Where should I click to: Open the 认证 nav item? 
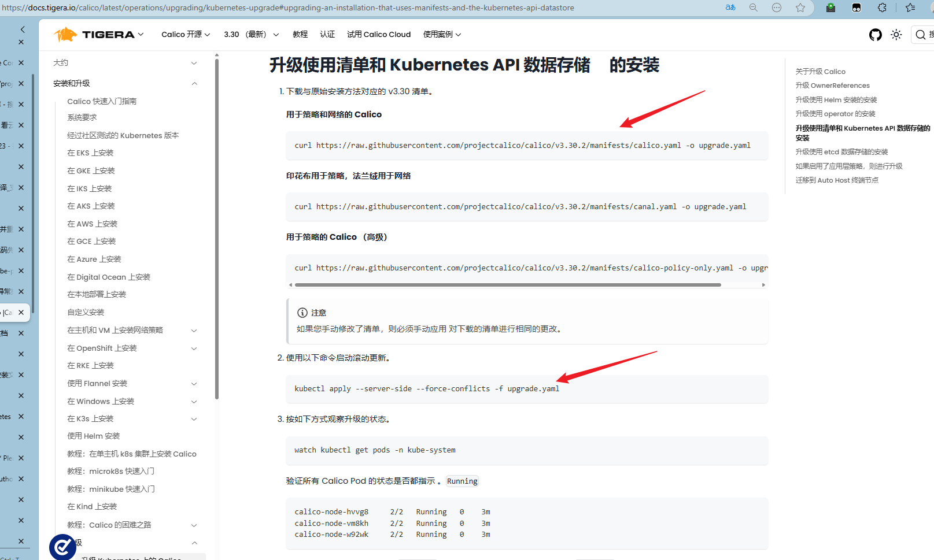pos(327,35)
